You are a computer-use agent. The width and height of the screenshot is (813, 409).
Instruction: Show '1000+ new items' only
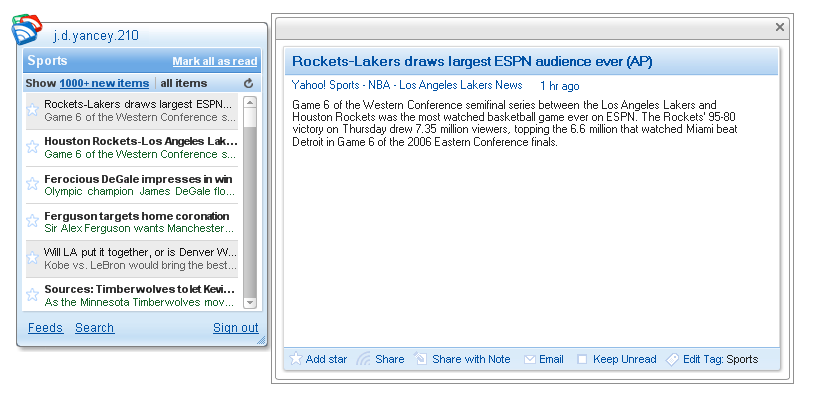[x=104, y=83]
